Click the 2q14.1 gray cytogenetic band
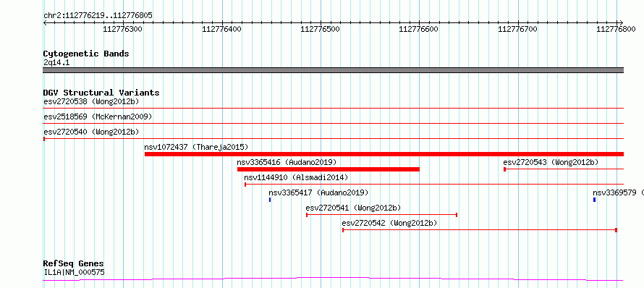Viewport: 644px width, 288px height. 333,70
